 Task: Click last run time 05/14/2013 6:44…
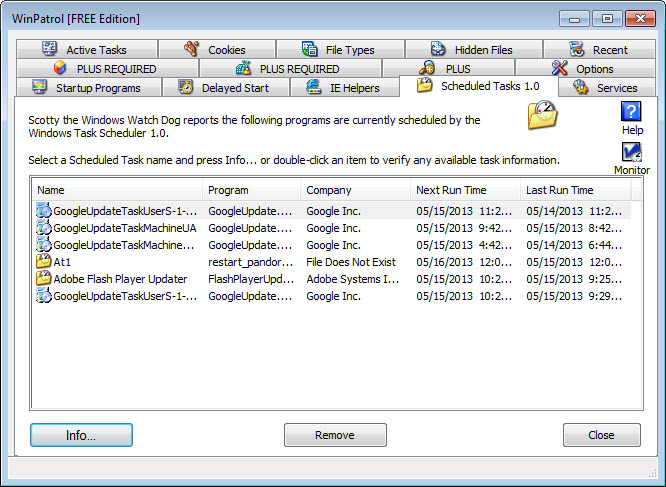(574, 245)
